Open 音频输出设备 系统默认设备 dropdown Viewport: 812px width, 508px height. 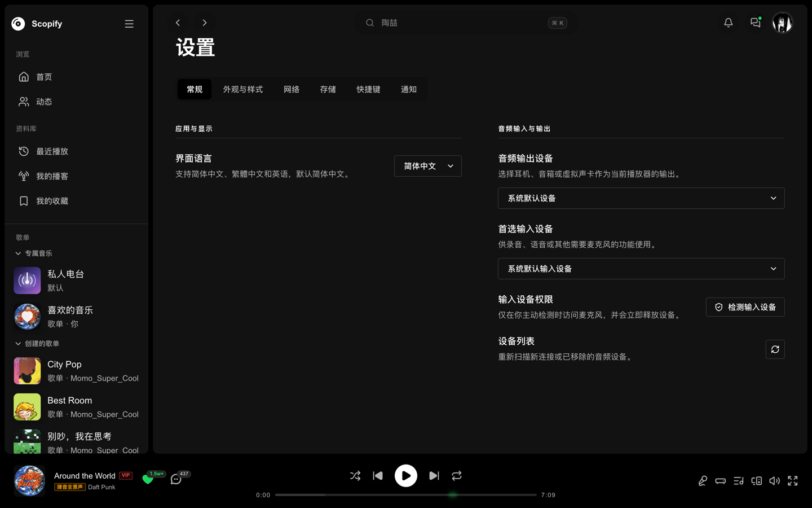click(641, 198)
